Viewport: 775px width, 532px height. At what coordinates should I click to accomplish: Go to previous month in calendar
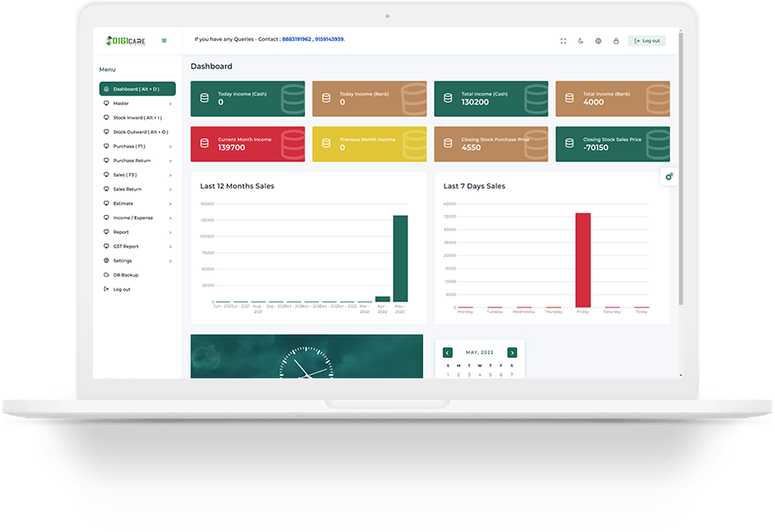447,353
